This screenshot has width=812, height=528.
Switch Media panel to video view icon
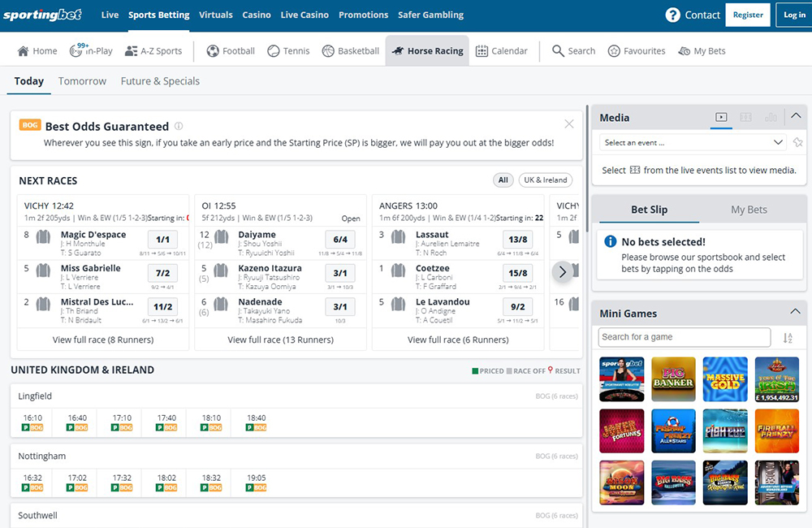[721, 117]
